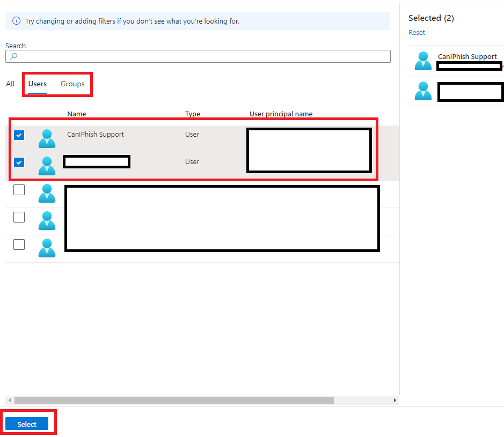504x437 pixels.
Task: Click the search magnifier icon
Action: (14, 56)
